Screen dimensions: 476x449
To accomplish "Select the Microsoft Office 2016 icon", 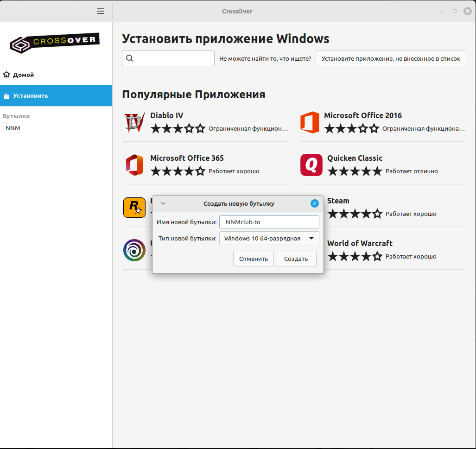I will tap(310, 122).
